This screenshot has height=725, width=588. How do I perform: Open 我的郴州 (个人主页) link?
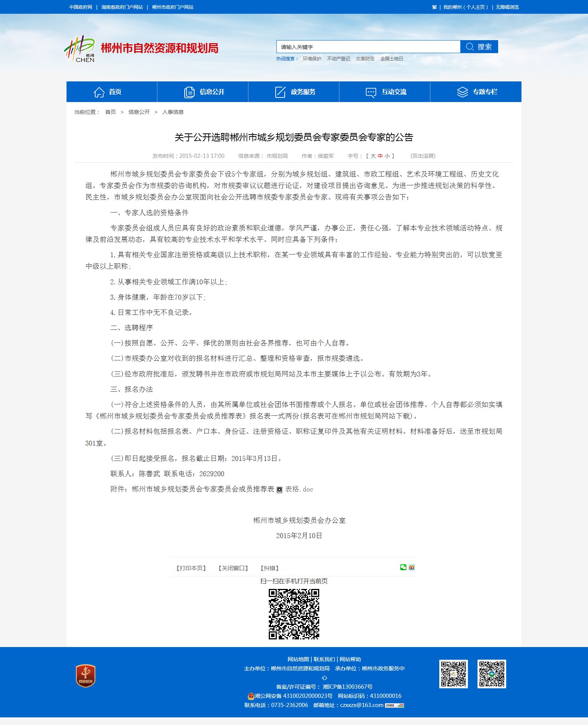click(x=466, y=7)
